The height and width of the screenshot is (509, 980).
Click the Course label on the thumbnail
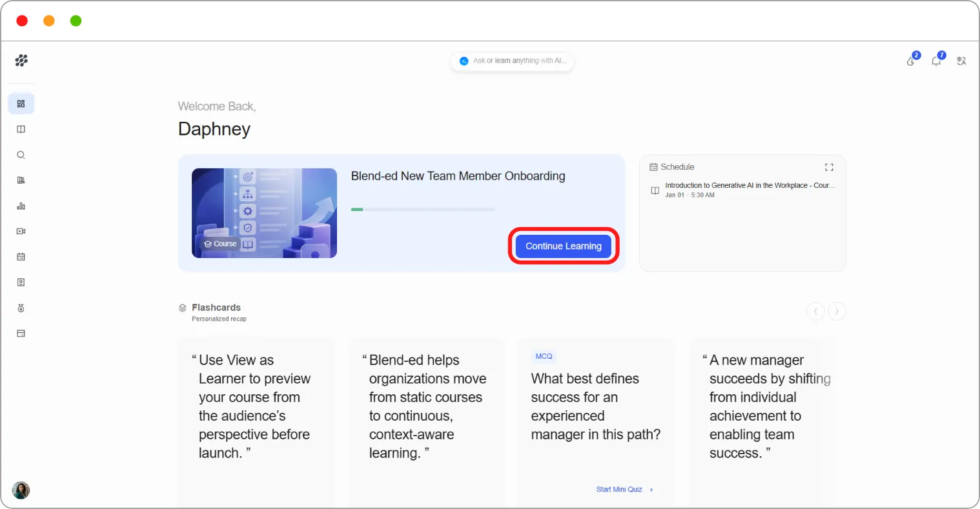coord(220,244)
